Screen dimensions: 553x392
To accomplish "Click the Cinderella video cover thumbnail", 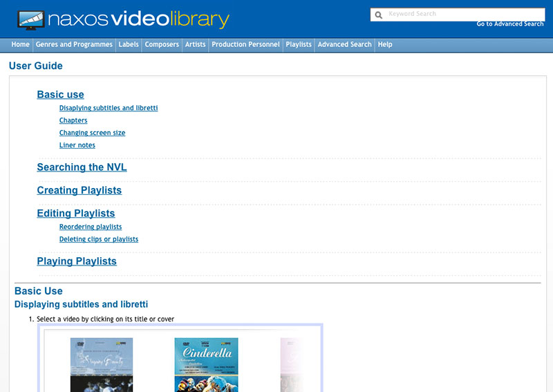I will click(x=206, y=364).
